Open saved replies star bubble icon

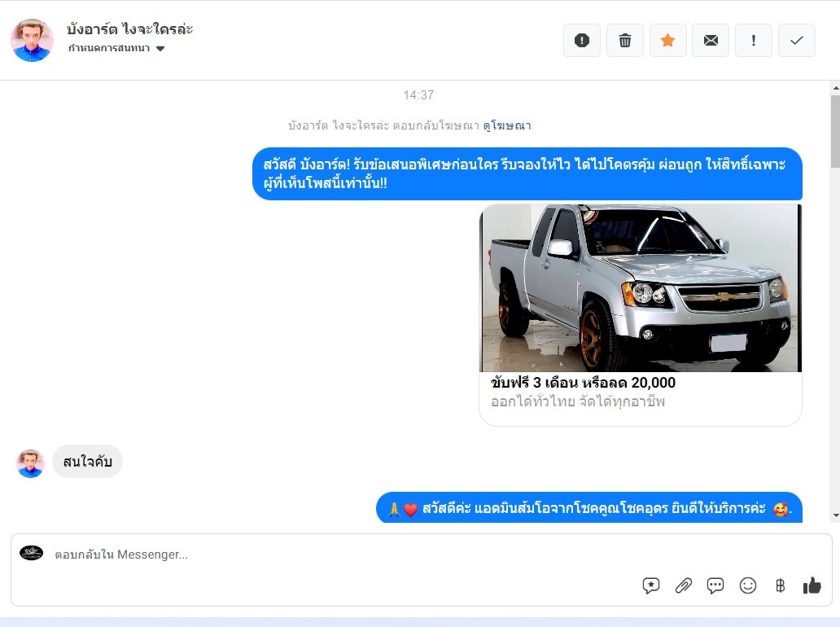(x=651, y=585)
